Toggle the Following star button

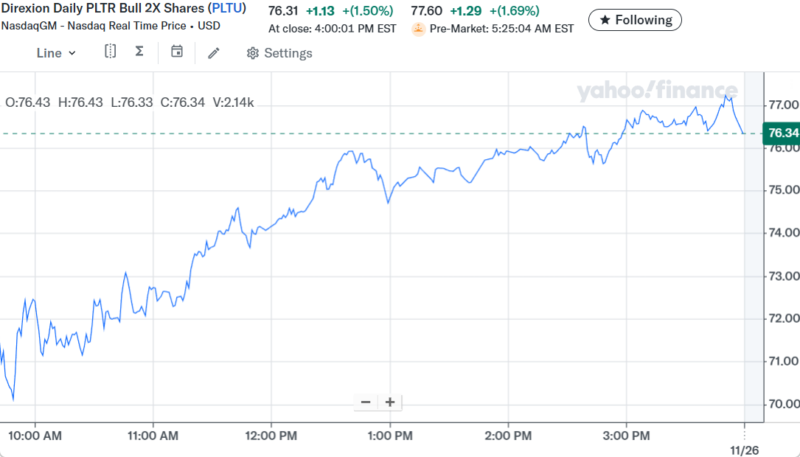click(635, 19)
